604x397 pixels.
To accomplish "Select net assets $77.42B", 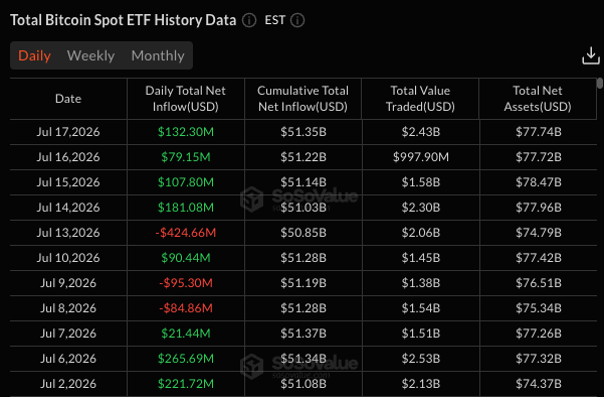I will pyautogui.click(x=538, y=258).
